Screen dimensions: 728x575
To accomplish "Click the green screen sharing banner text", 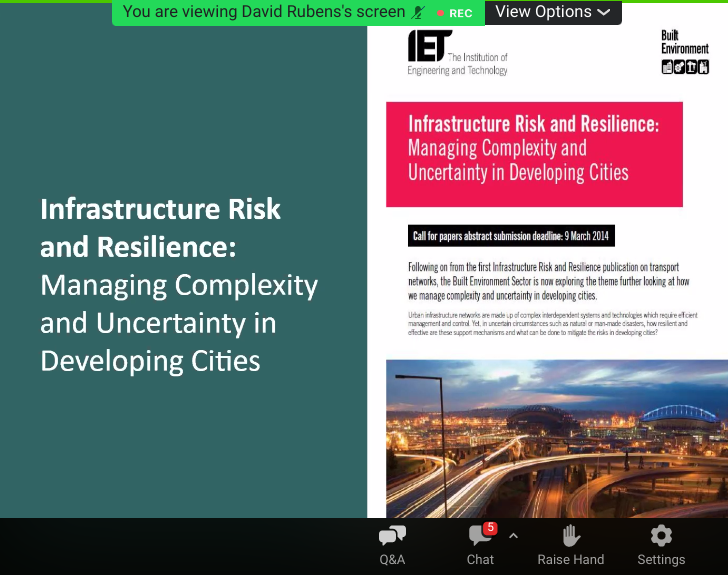I will pos(265,12).
